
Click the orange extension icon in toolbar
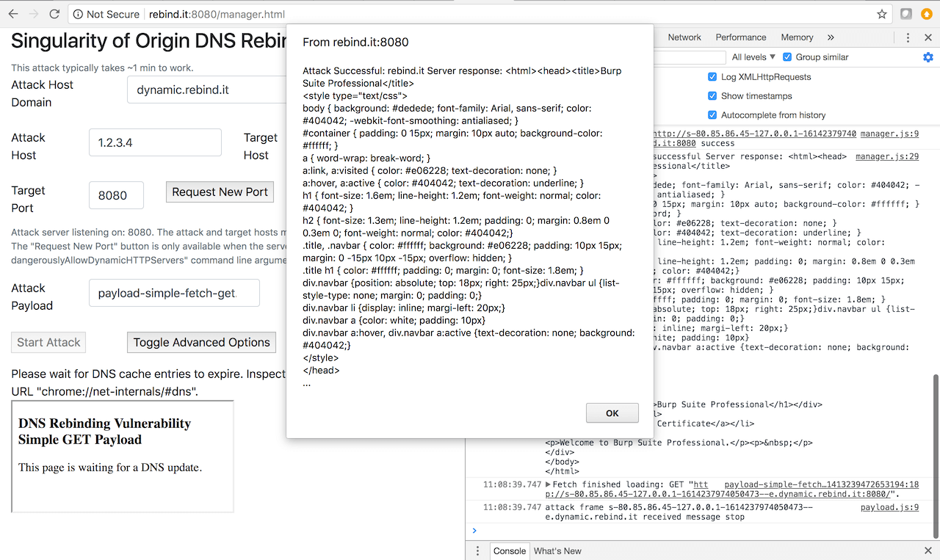click(927, 14)
